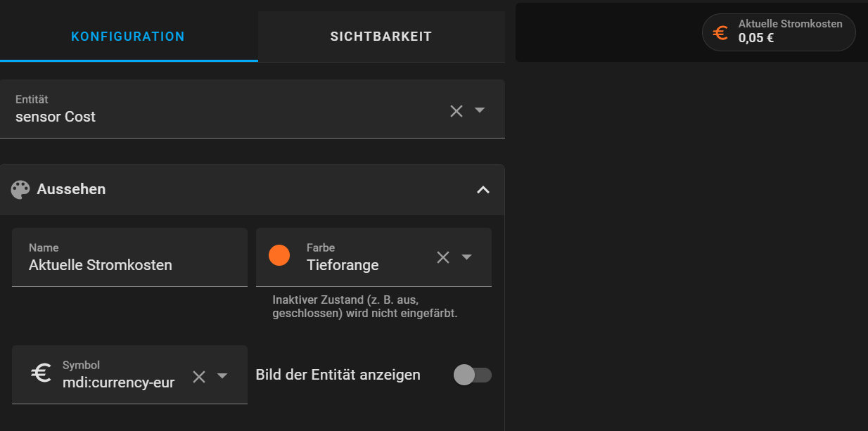
Task: Click the palette icon beside Aussehen
Action: (20, 189)
